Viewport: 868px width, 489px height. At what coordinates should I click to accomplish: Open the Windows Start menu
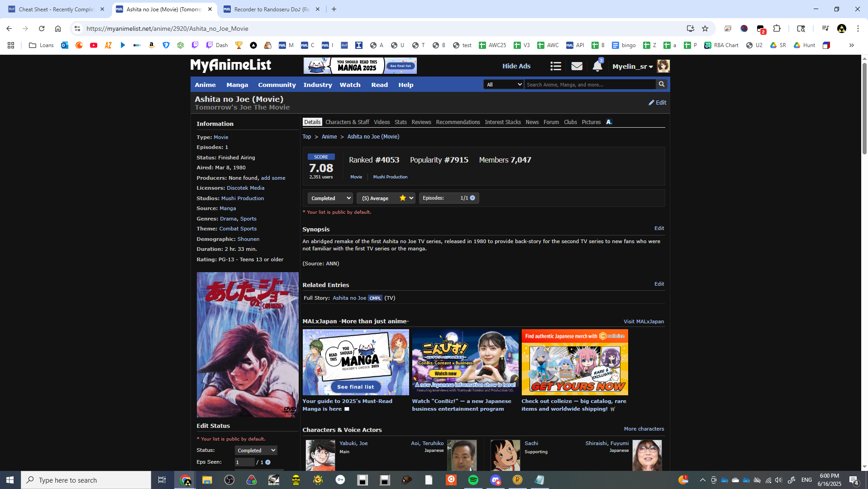point(10,480)
